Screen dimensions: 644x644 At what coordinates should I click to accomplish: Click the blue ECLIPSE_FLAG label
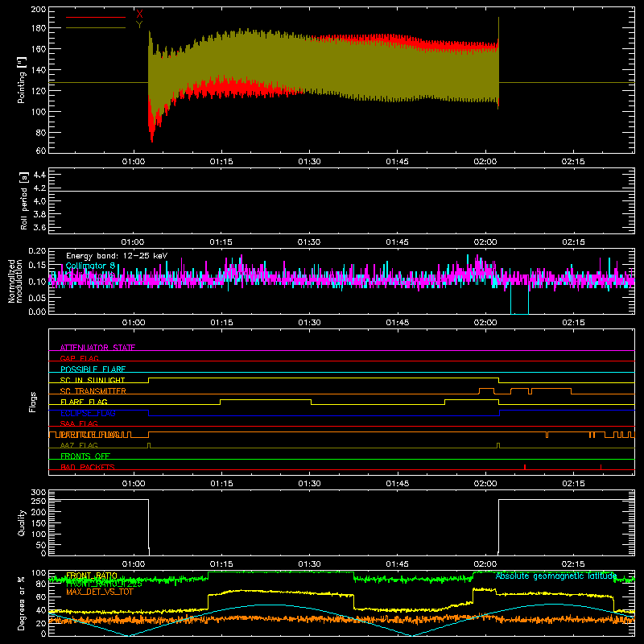[88, 413]
